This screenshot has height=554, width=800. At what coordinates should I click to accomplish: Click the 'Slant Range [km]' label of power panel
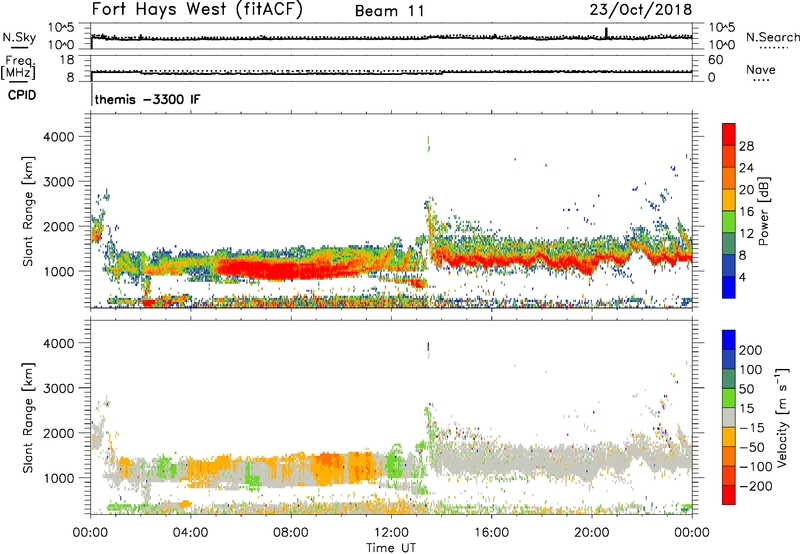pos(28,211)
